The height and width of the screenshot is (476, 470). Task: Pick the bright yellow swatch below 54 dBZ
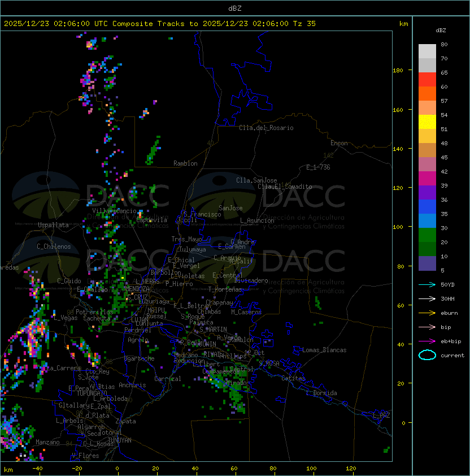click(427, 122)
